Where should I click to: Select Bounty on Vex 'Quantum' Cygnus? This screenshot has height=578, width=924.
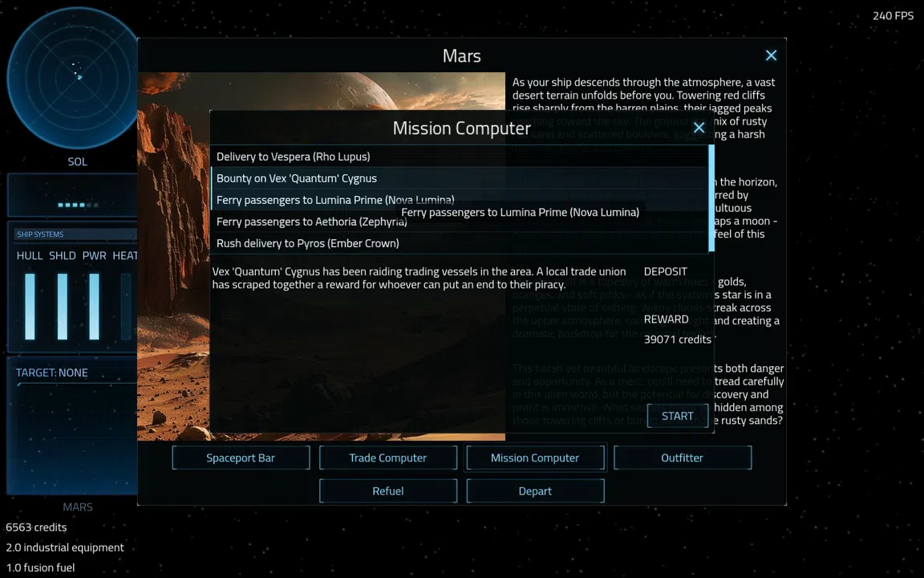[x=459, y=178]
